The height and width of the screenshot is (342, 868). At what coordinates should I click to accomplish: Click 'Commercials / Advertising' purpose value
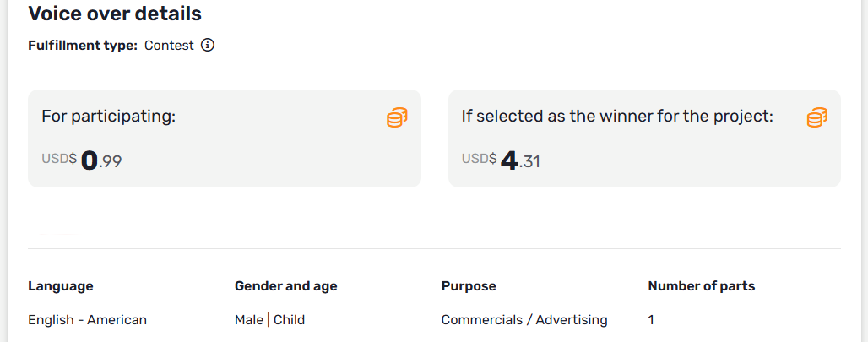click(x=524, y=320)
